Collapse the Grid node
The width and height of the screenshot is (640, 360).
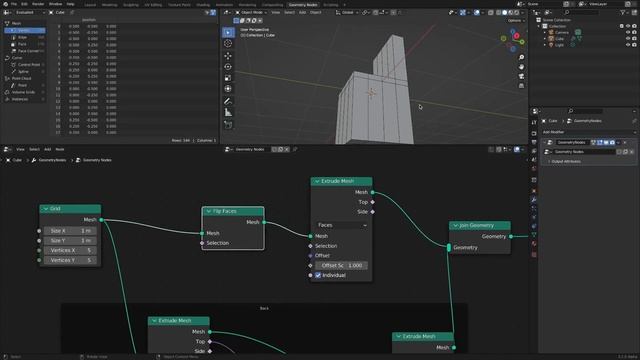click(46, 209)
